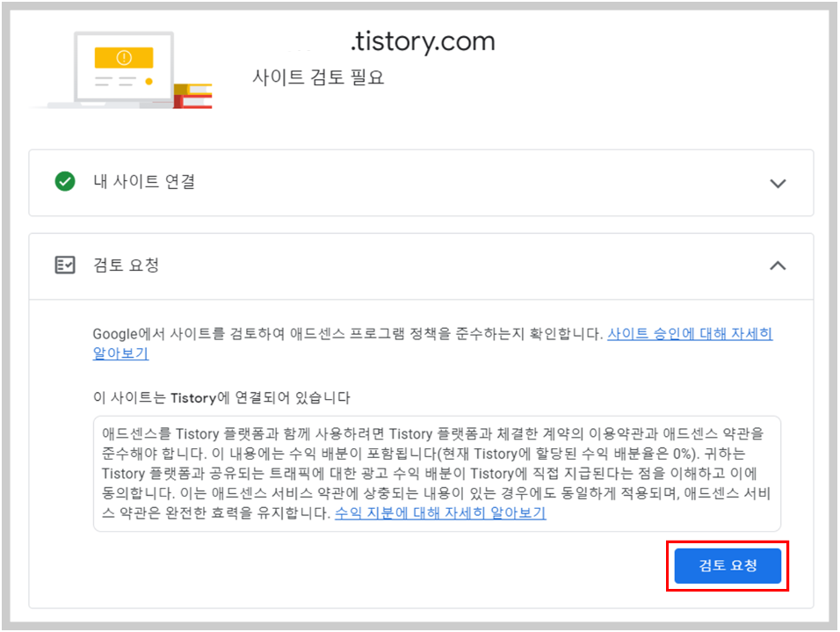Click the 내 사이트 연결 heading text

click(x=144, y=181)
